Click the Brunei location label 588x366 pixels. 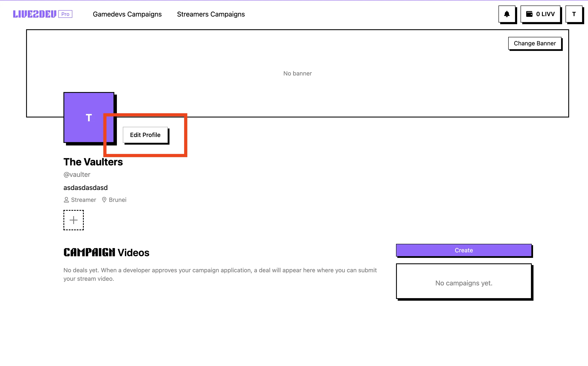[x=114, y=200]
